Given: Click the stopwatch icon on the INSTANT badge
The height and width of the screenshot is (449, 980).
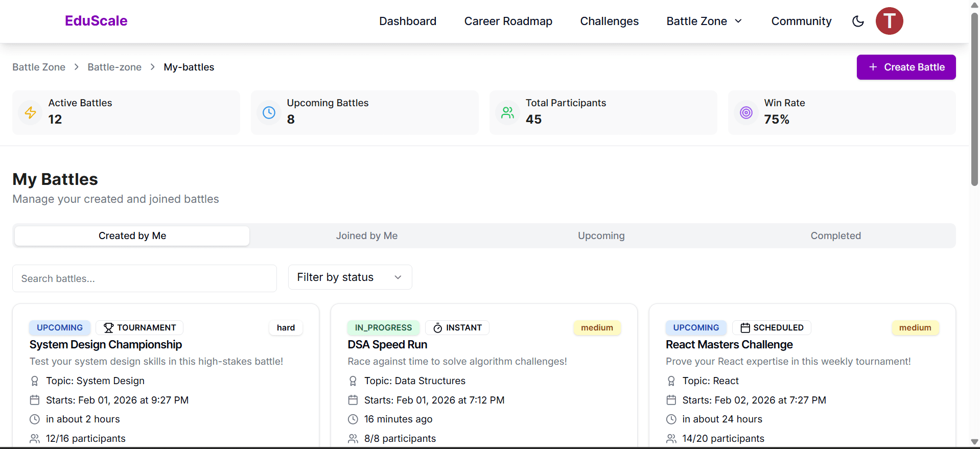Looking at the screenshot, I should 438,328.
